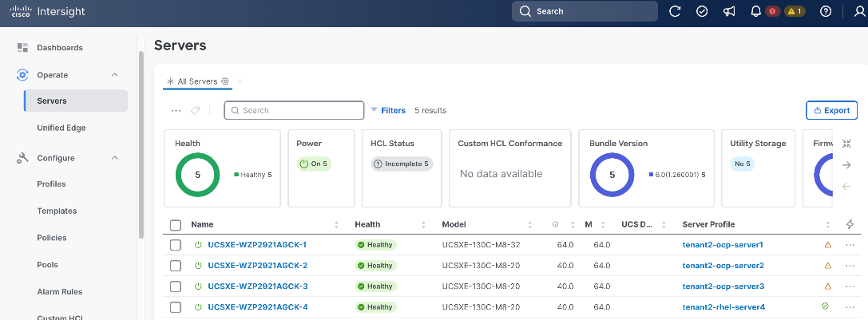The width and height of the screenshot is (868, 320).
Task: Open Pools in the sidebar
Action: (47, 265)
